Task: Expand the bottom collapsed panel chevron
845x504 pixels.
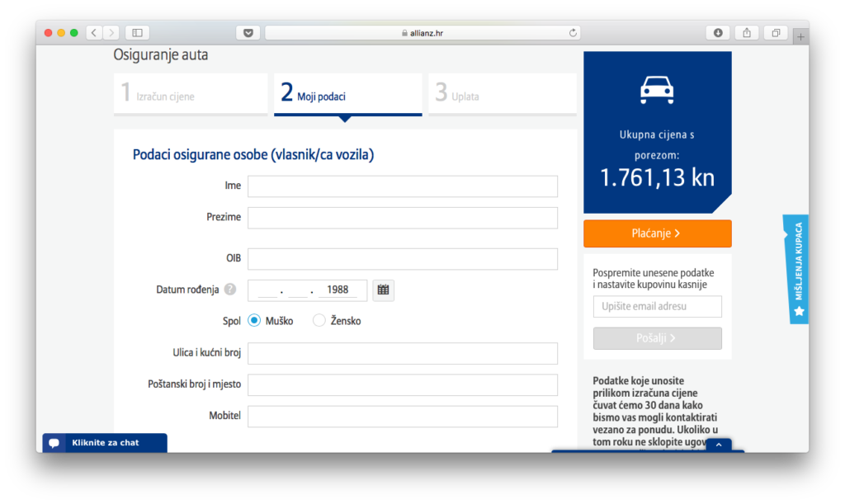Action: 718,445
